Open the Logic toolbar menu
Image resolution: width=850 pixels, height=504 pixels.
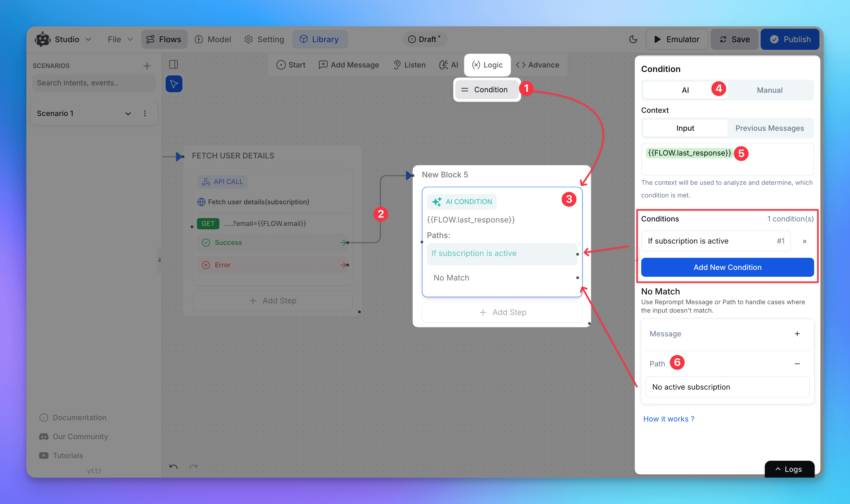click(487, 65)
